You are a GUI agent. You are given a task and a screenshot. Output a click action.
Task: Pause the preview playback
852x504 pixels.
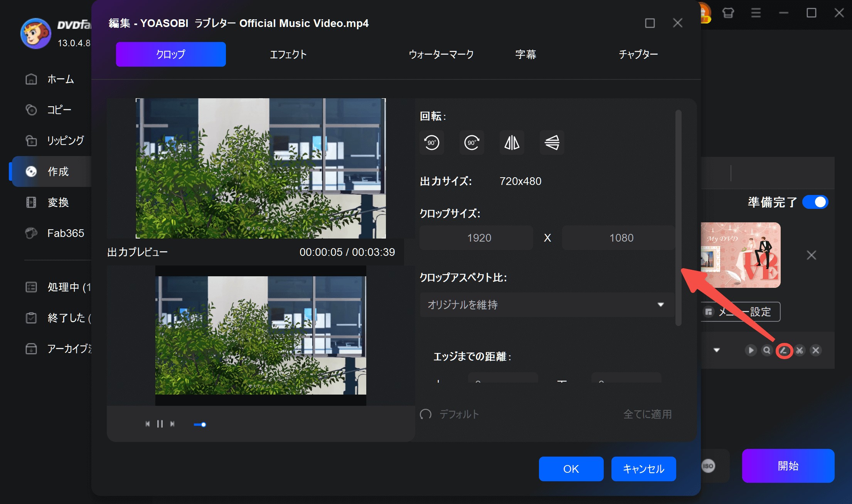pos(160,424)
